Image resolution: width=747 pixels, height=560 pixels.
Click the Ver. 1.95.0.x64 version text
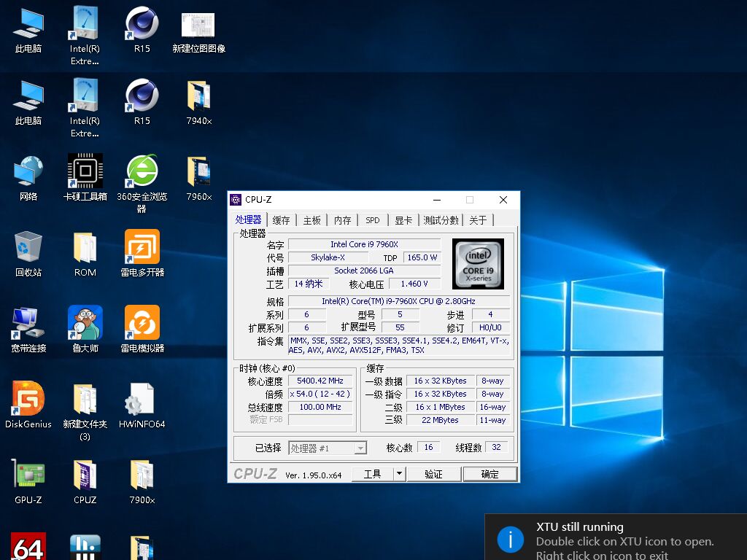(314, 475)
